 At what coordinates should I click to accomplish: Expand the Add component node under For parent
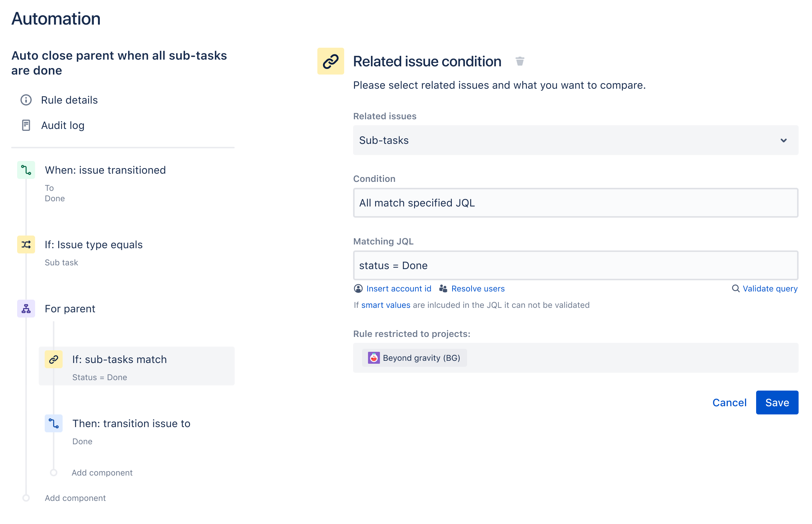pyautogui.click(x=102, y=473)
